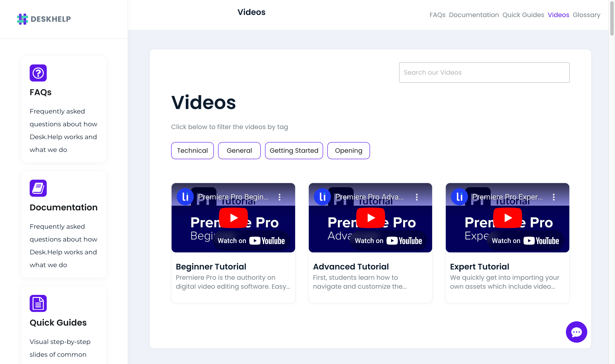Click Watch on YouTube on Expert video
Screen dimensions: 615x364
pos(525,241)
